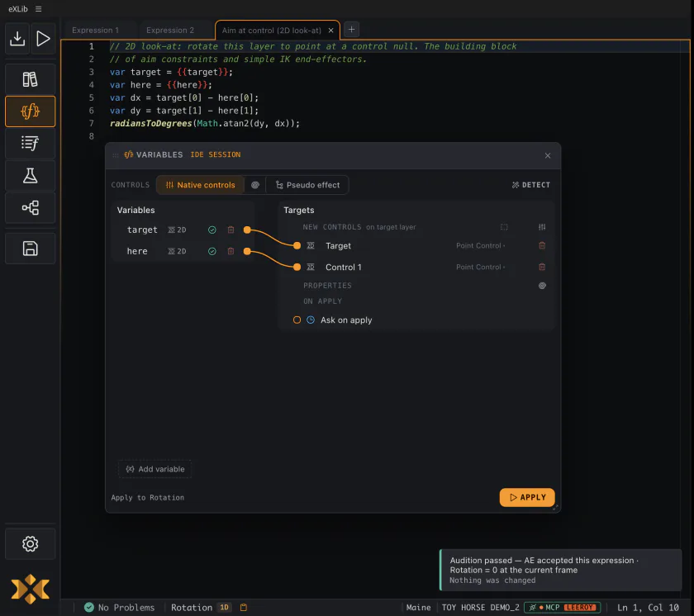This screenshot has width=694, height=616.
Task: Click the hatched circle icon beside Properties
Action: pos(542,286)
